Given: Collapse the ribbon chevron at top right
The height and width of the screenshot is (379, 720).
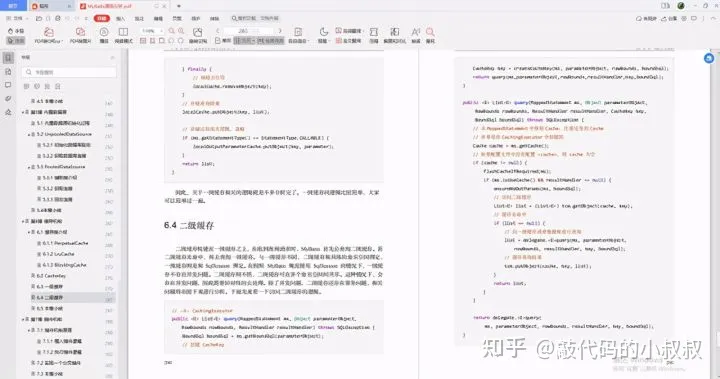Looking at the screenshot, I should coord(713,18).
